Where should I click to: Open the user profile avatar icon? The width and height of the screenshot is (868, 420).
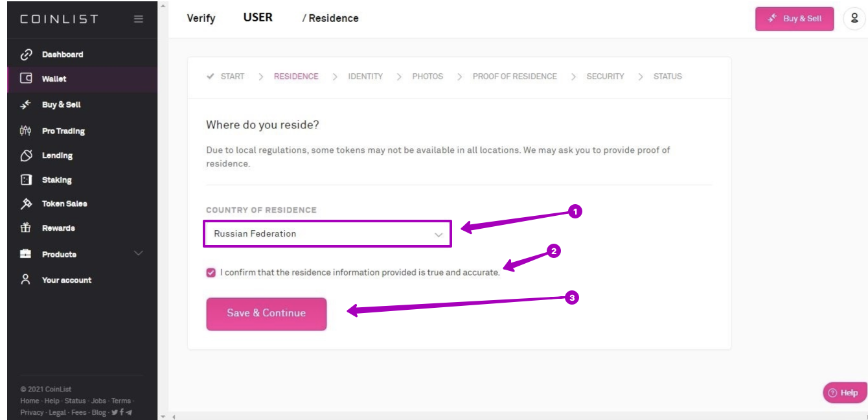(x=854, y=19)
